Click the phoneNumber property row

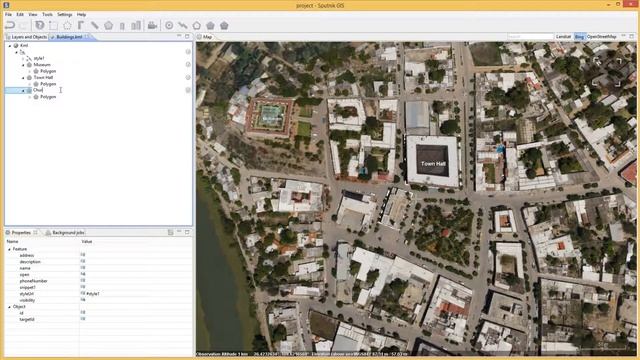(98, 281)
